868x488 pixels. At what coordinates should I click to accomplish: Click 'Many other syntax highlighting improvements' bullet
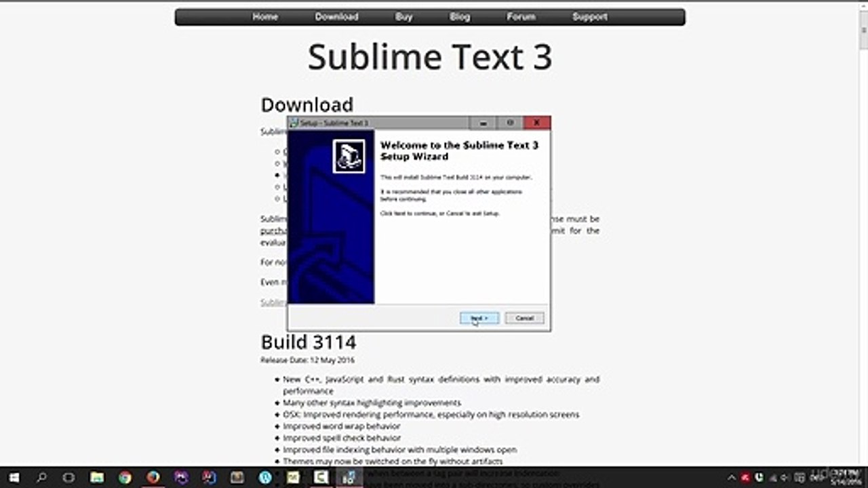click(372, 403)
